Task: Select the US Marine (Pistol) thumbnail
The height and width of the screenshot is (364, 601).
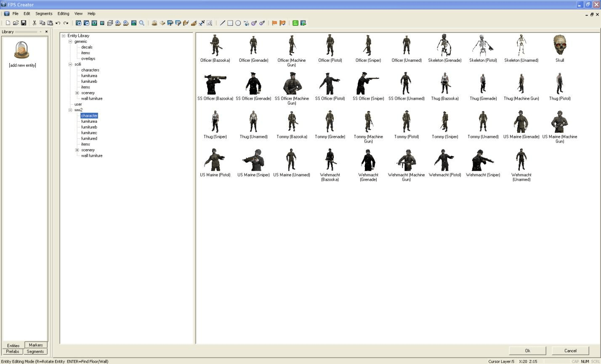Action: click(215, 160)
